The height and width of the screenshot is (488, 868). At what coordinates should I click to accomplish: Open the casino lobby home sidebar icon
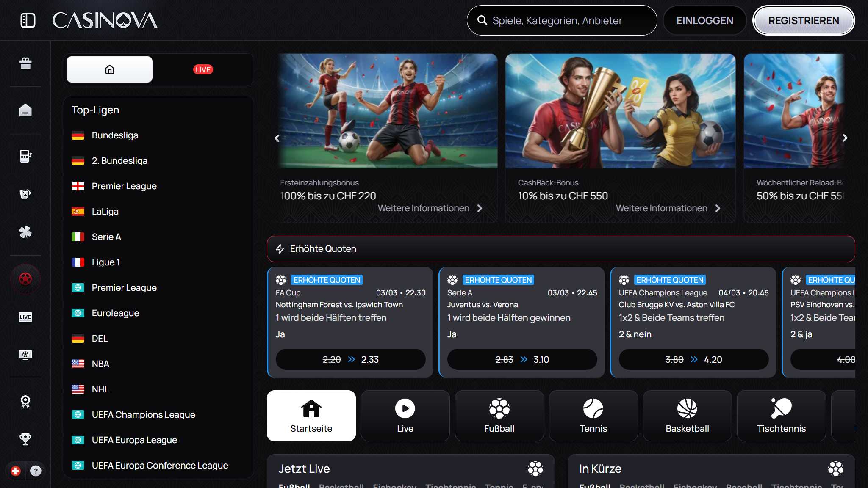click(25, 110)
